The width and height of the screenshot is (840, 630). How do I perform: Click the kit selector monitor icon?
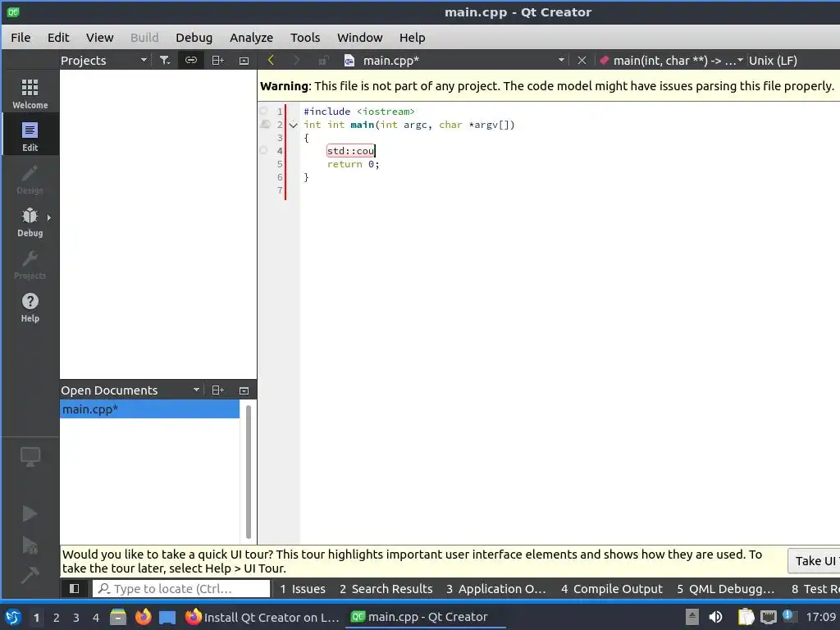30,457
